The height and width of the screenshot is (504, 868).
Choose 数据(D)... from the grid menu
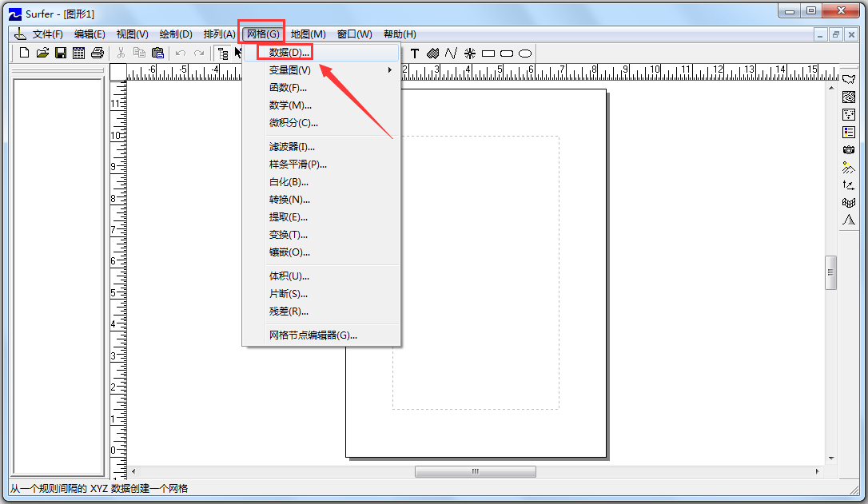click(x=321, y=53)
